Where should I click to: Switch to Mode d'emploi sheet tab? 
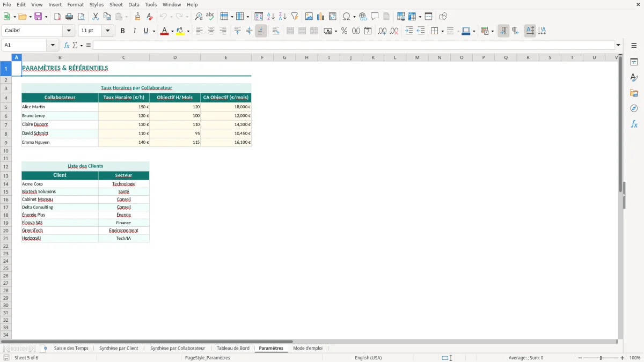(308, 348)
